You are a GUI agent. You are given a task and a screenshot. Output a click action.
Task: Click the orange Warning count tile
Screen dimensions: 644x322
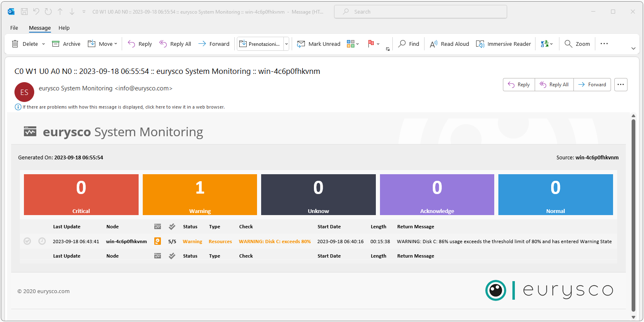pos(200,194)
